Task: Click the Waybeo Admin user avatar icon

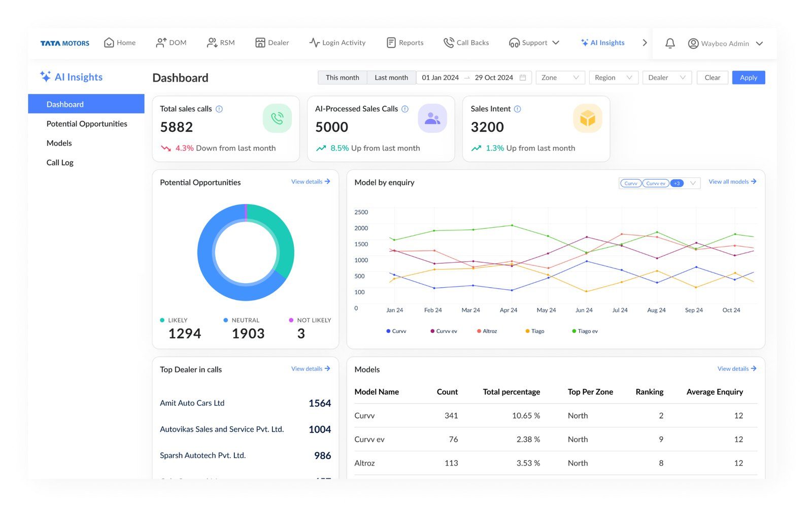Action: tap(693, 44)
